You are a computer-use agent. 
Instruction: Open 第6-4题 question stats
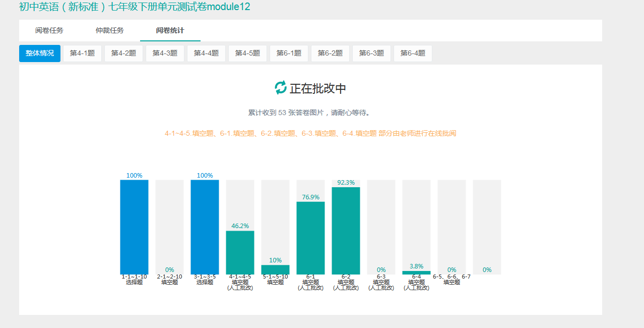(413, 53)
